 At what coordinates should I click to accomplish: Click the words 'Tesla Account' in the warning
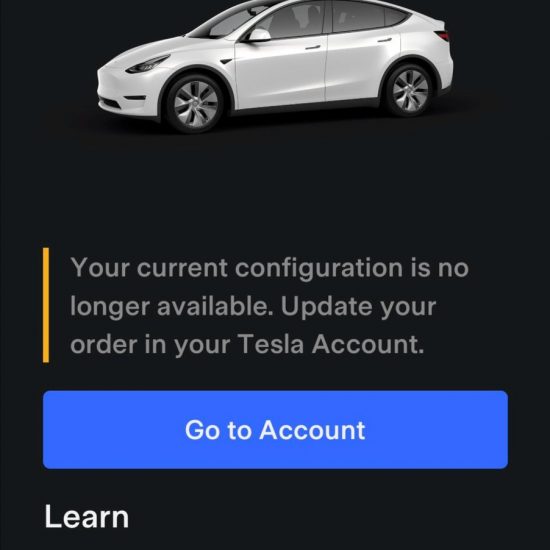tap(330, 344)
